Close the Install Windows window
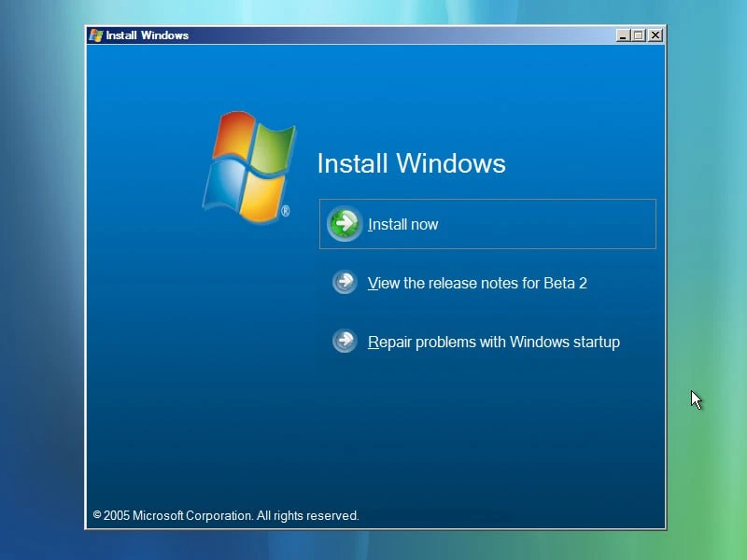This screenshot has width=747, height=560. point(655,35)
